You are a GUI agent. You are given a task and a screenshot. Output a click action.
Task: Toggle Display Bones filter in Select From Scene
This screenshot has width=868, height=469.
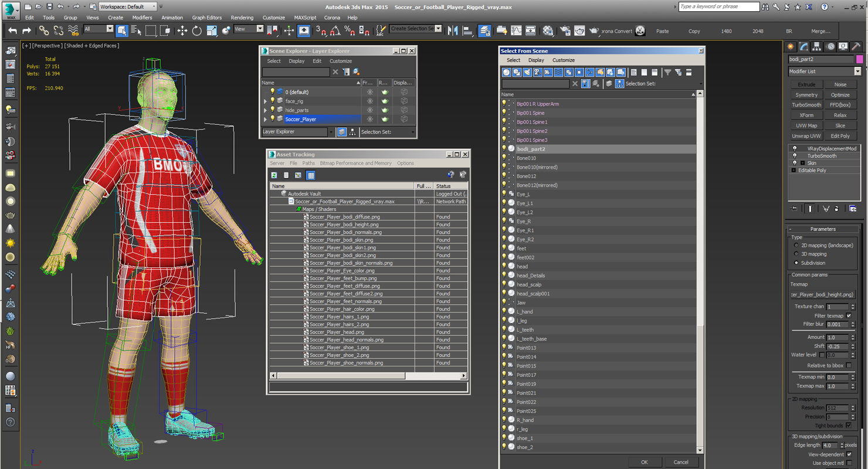point(589,72)
